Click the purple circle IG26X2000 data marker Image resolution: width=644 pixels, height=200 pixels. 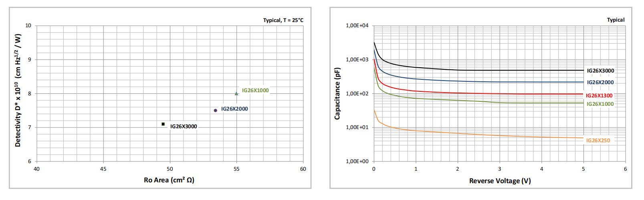pyautogui.click(x=216, y=110)
